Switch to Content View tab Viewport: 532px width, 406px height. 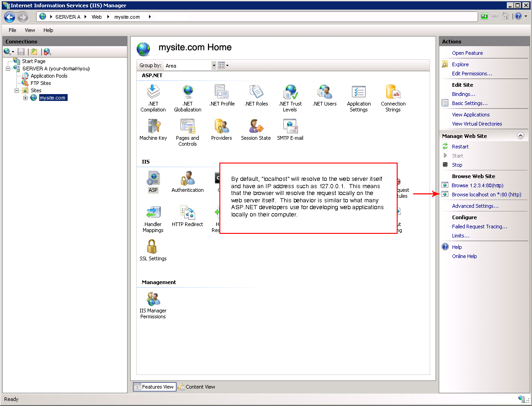tap(197, 387)
